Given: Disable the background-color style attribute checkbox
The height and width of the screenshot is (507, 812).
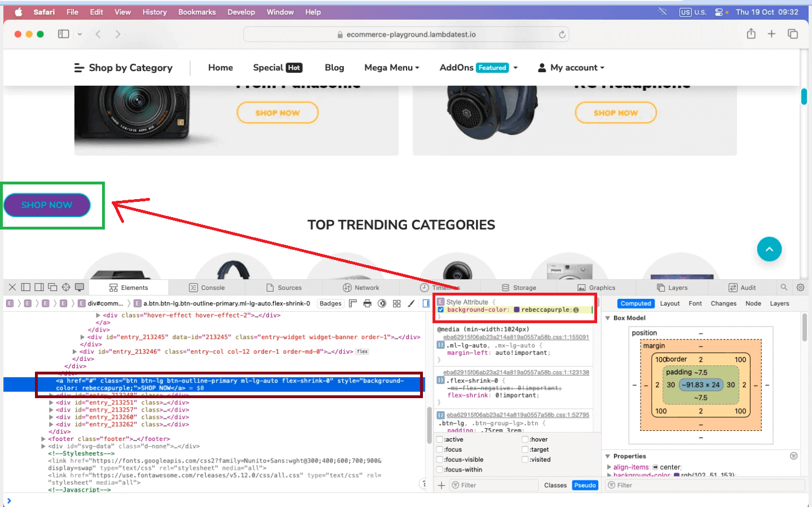Looking at the screenshot, I should click(440, 309).
